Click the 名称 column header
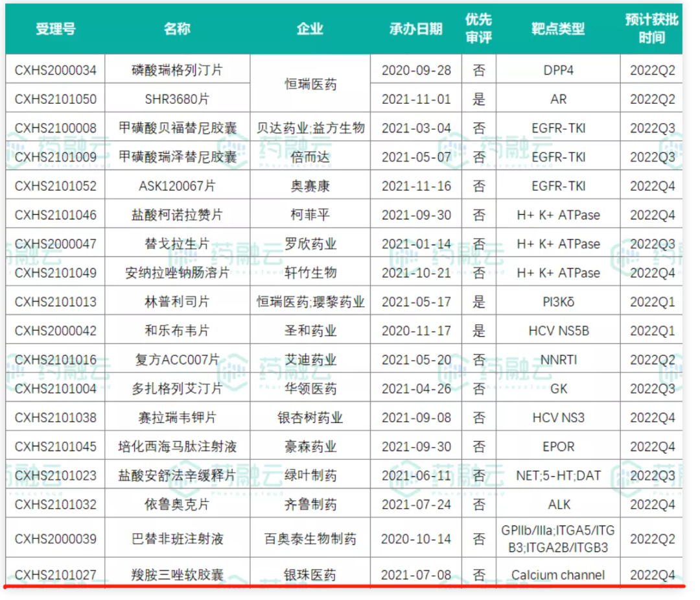The width and height of the screenshot is (700, 600). 177,29
